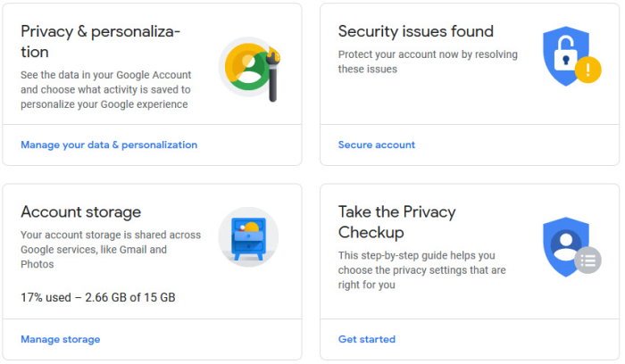
Task: Open the Secure account link
Action: 377,145
